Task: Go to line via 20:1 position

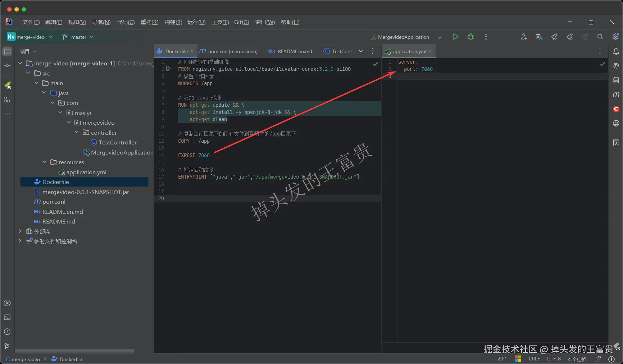Action: point(502,359)
